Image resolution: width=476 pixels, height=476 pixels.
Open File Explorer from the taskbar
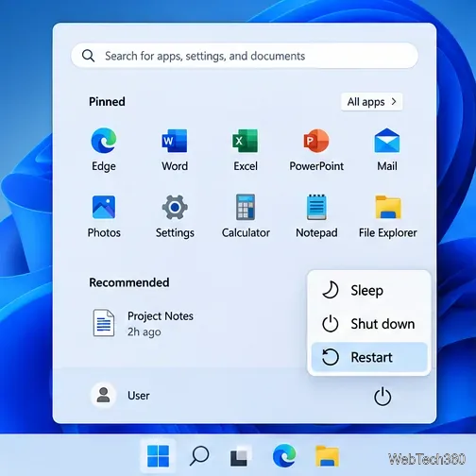tap(327, 456)
